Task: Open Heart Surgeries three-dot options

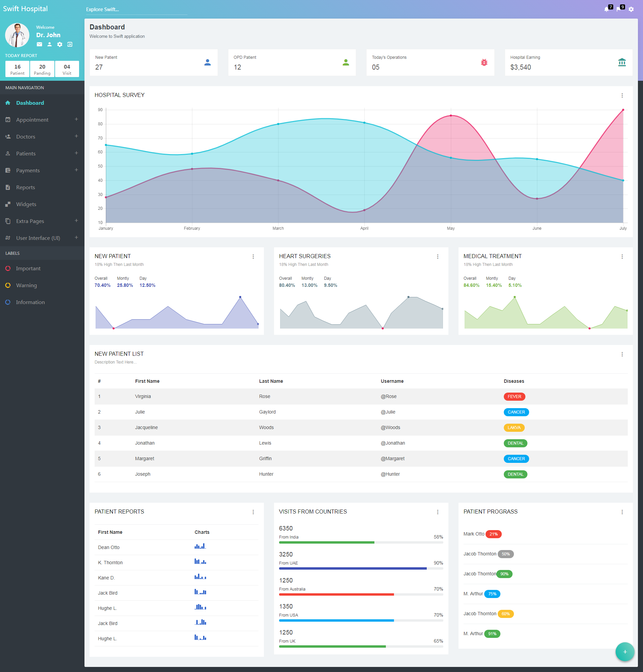Action: (x=438, y=256)
